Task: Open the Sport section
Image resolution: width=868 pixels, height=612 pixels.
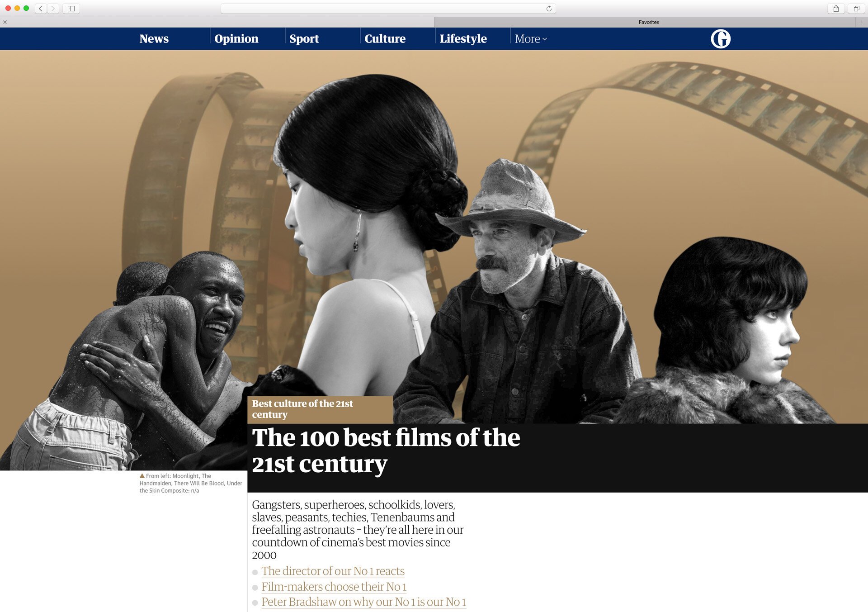Action: (x=304, y=39)
